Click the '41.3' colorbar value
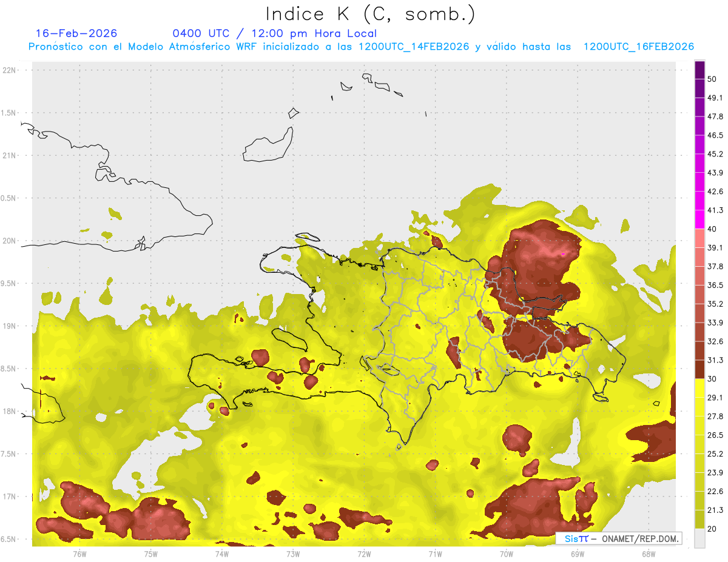 click(715, 210)
